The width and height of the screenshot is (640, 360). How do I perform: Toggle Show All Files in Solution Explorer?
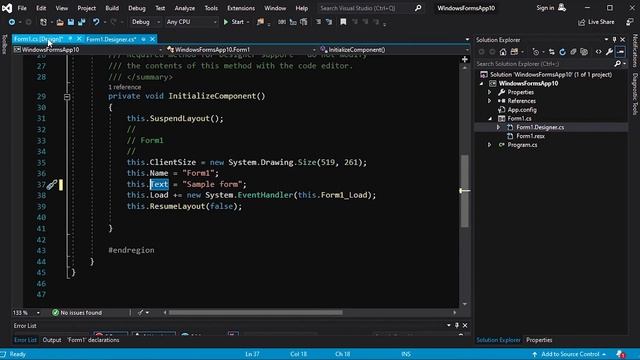(584, 52)
